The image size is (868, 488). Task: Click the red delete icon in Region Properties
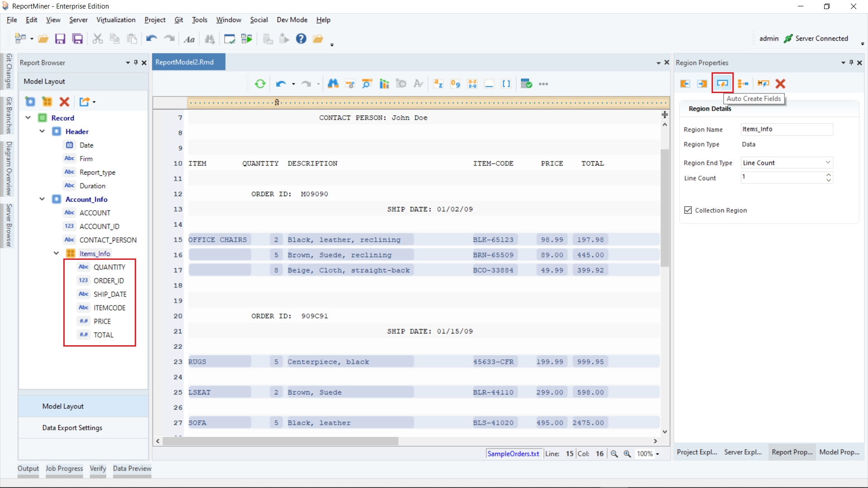pyautogui.click(x=780, y=84)
